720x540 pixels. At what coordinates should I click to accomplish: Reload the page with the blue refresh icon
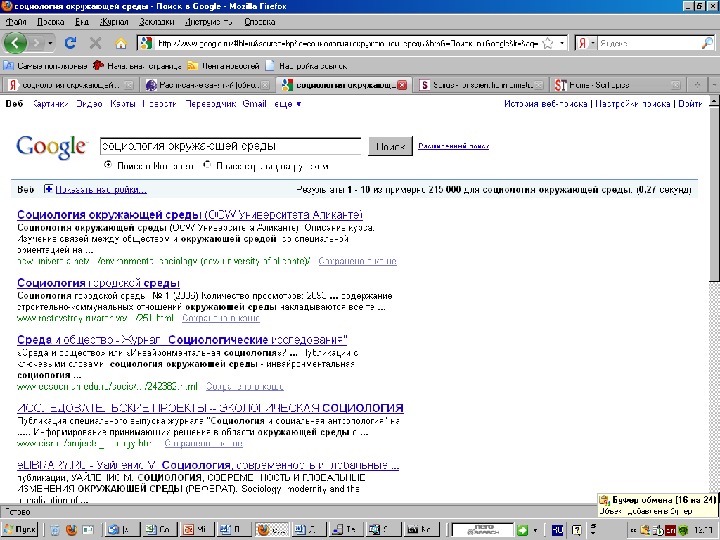click(x=70, y=43)
